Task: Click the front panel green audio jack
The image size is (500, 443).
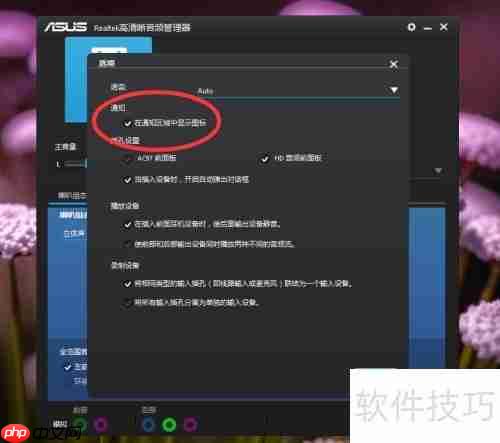Action: pyautogui.click(x=80, y=425)
